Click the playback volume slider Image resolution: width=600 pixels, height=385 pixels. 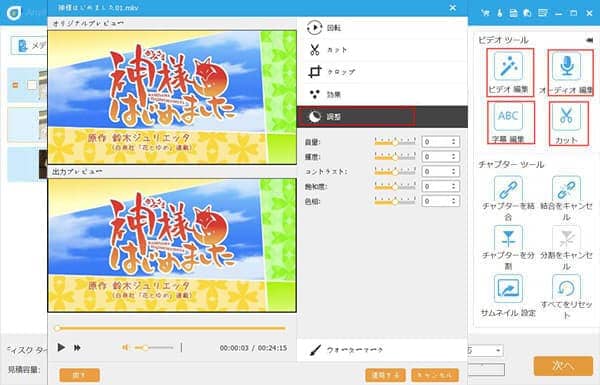tap(153, 347)
